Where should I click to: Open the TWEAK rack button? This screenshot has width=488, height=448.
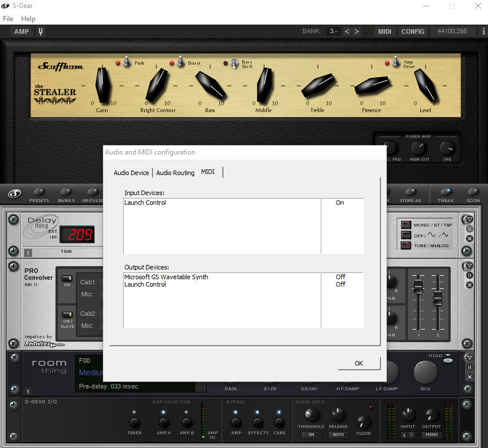click(x=446, y=195)
